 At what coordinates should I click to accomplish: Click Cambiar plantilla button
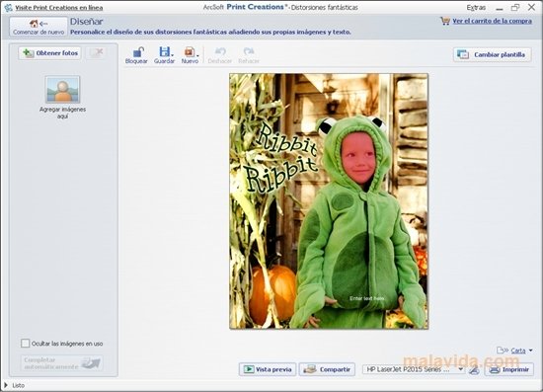tap(492, 54)
